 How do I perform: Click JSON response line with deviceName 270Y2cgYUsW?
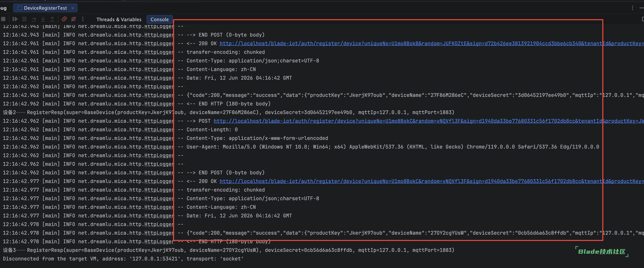point(323,233)
